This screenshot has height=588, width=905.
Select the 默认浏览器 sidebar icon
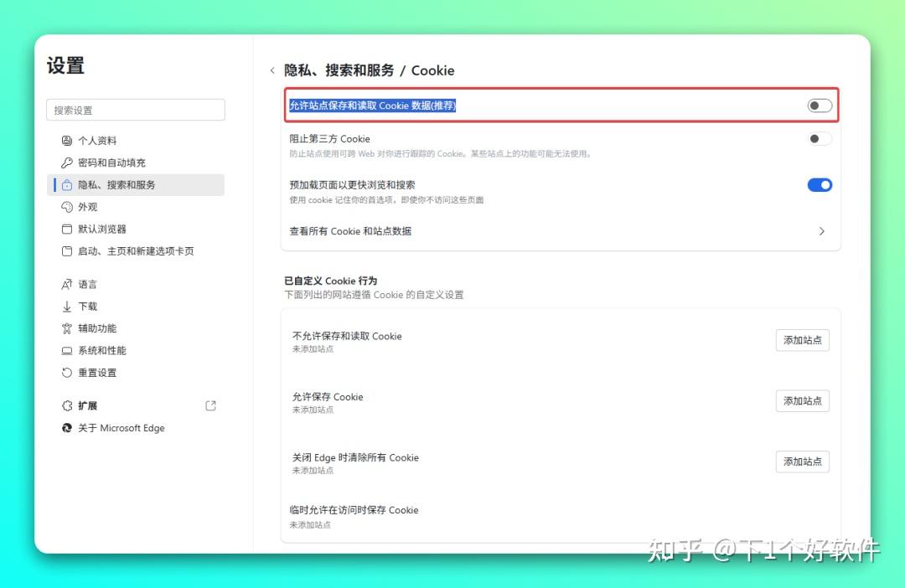point(68,229)
